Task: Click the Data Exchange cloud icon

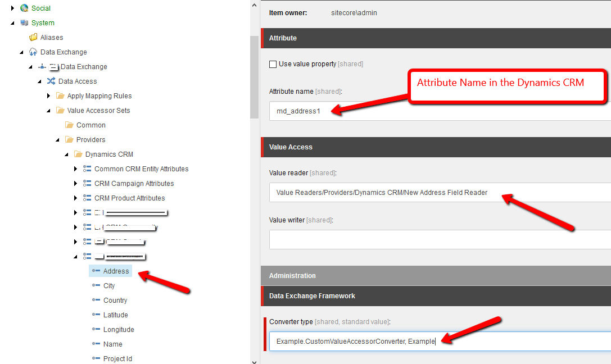Action: [x=33, y=52]
